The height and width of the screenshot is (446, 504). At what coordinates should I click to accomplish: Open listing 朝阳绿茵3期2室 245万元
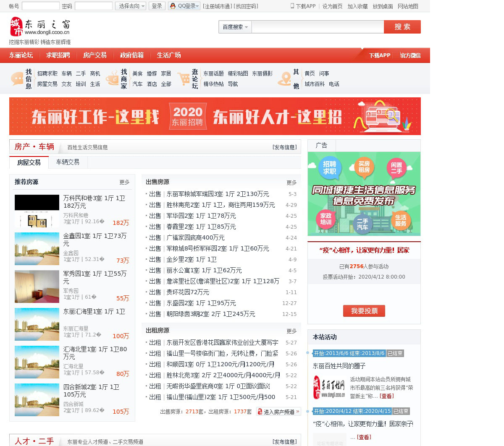pos(210,314)
